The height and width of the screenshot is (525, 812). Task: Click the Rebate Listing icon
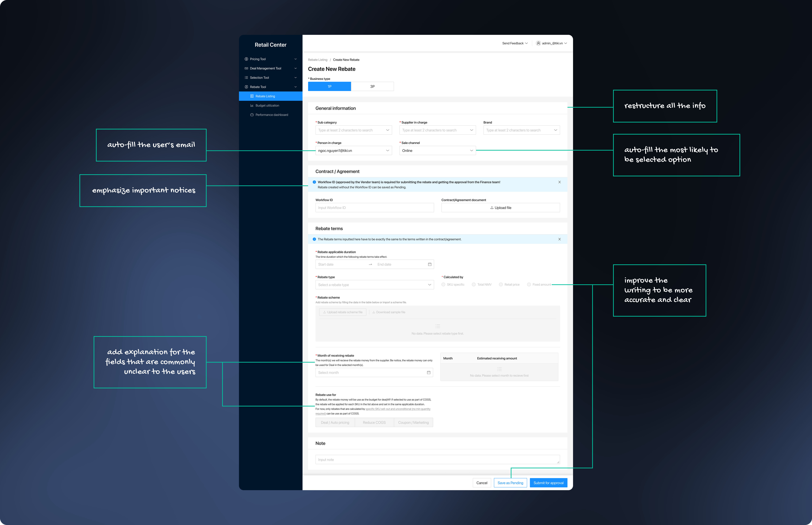click(252, 96)
